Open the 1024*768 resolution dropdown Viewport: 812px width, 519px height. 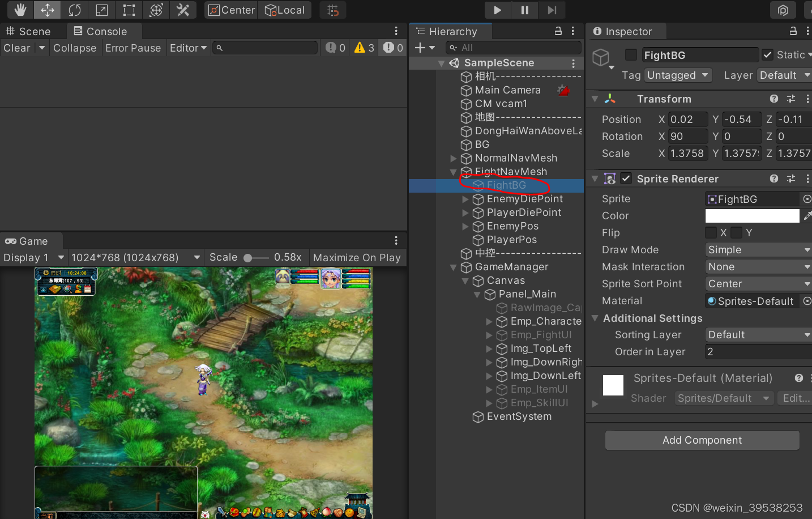(x=136, y=257)
